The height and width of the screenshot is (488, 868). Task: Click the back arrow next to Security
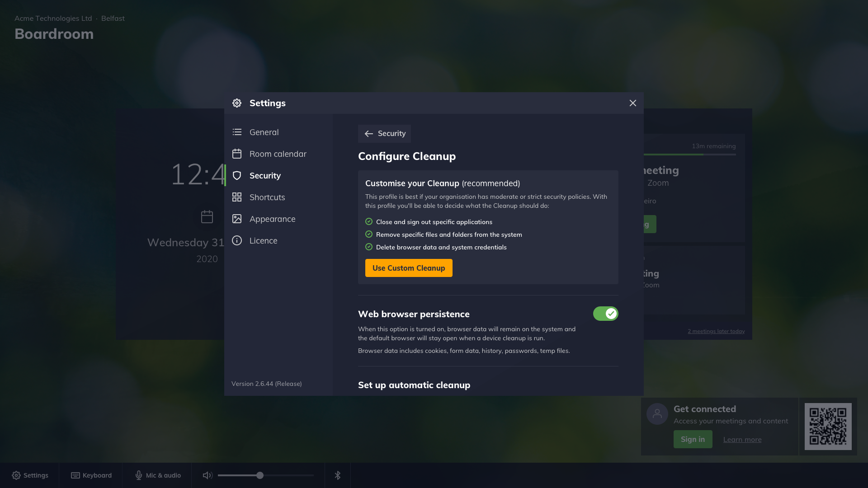pos(368,134)
